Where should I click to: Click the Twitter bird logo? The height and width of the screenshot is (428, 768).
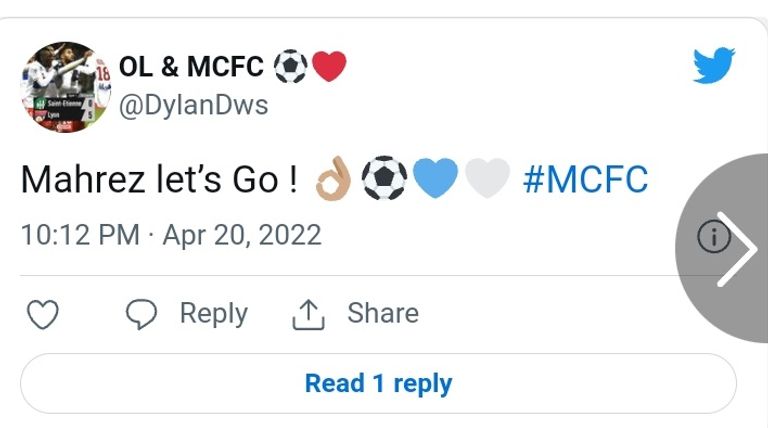pos(714,66)
